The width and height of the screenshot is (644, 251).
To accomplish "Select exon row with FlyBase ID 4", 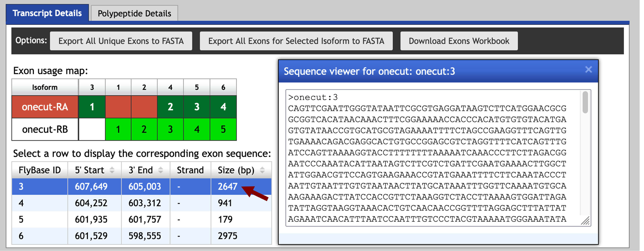I will pos(141,203).
